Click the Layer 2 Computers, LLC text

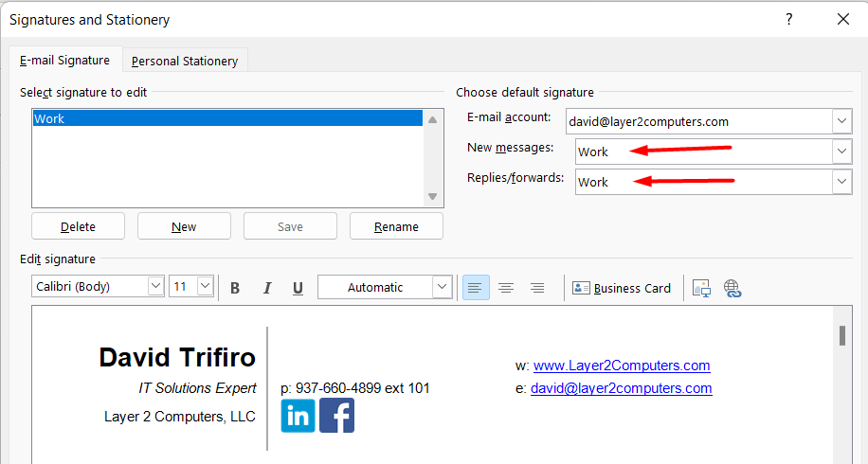click(180, 417)
